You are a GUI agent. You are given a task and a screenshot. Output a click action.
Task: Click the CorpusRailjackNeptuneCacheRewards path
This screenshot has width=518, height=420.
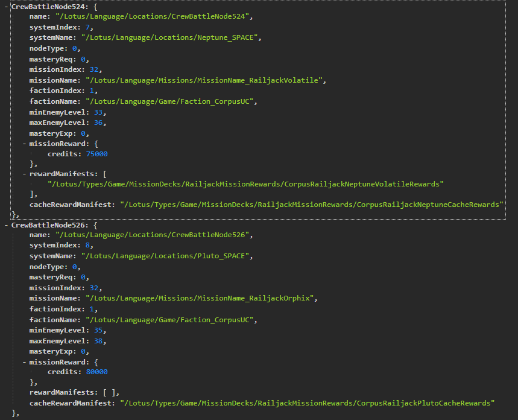tap(312, 205)
